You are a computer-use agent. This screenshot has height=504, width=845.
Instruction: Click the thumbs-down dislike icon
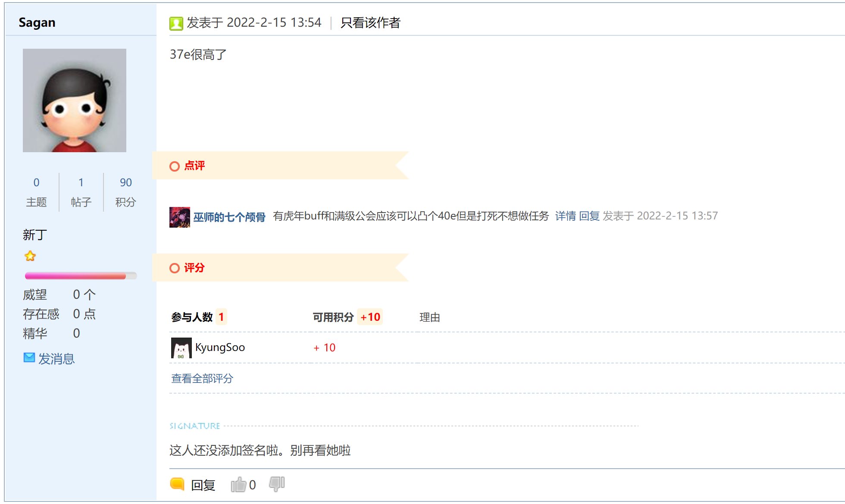277,484
